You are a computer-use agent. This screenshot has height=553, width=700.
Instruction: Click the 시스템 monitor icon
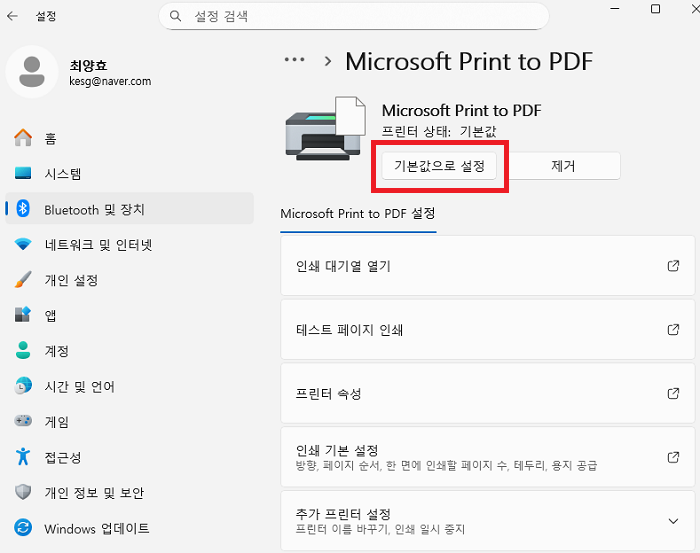coord(23,173)
